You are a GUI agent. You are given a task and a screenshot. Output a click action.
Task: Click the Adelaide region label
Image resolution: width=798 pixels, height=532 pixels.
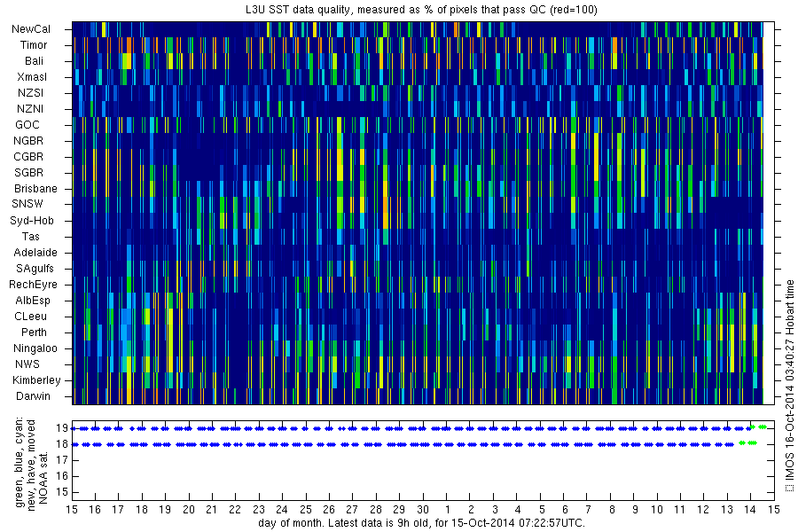click(x=35, y=253)
